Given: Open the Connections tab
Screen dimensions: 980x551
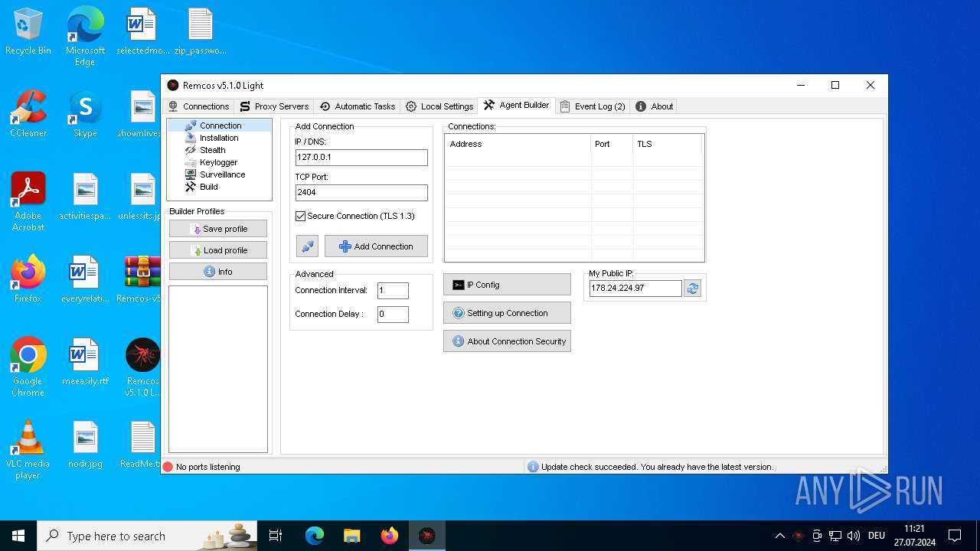Looking at the screenshot, I should click(198, 106).
